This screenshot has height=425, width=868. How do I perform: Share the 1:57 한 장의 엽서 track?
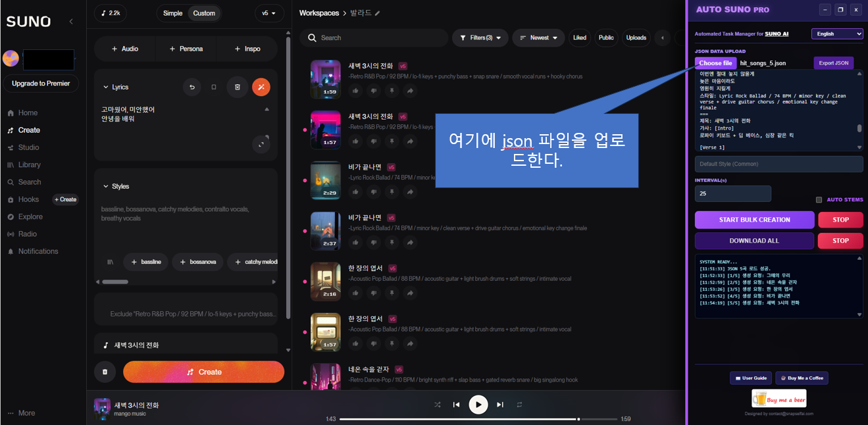pyautogui.click(x=410, y=343)
